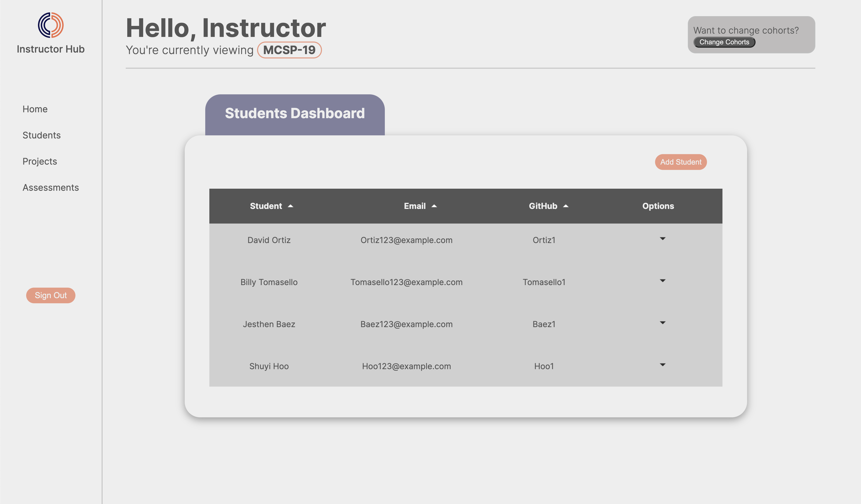The width and height of the screenshot is (861, 504).
Task: Click the Add Student button
Action: (681, 162)
